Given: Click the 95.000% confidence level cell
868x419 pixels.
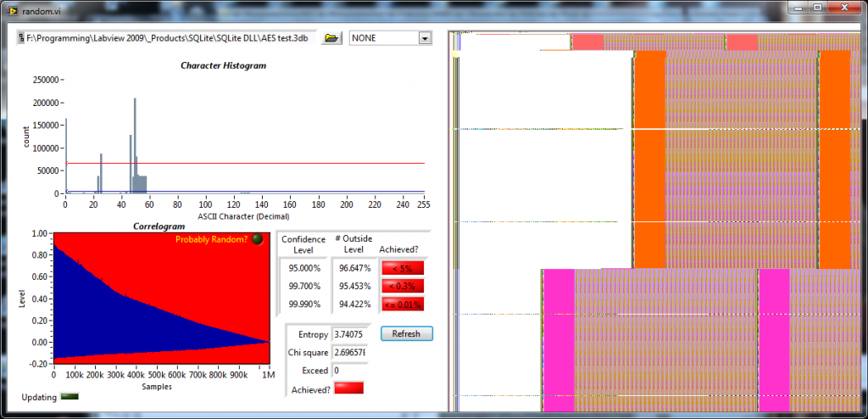Looking at the screenshot, I should coord(304,268).
